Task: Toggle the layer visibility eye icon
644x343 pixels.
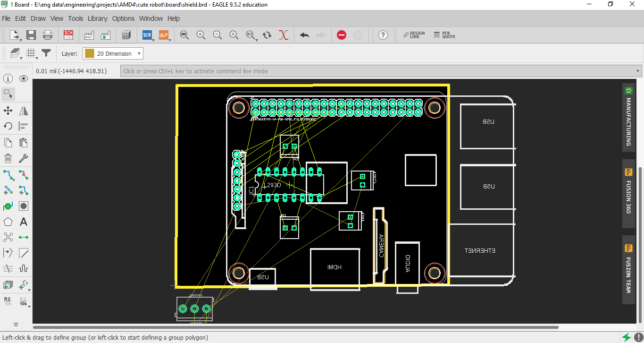Action: point(24,78)
